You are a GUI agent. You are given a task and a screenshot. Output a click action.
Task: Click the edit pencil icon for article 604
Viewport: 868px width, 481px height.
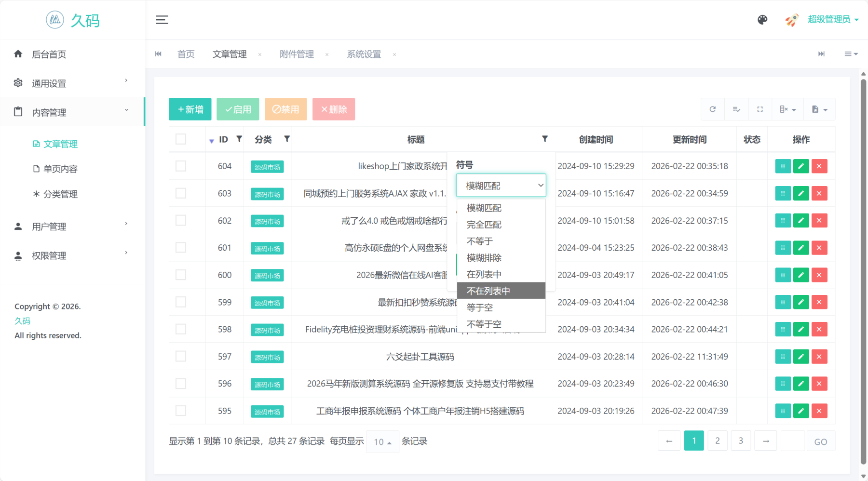pos(800,166)
